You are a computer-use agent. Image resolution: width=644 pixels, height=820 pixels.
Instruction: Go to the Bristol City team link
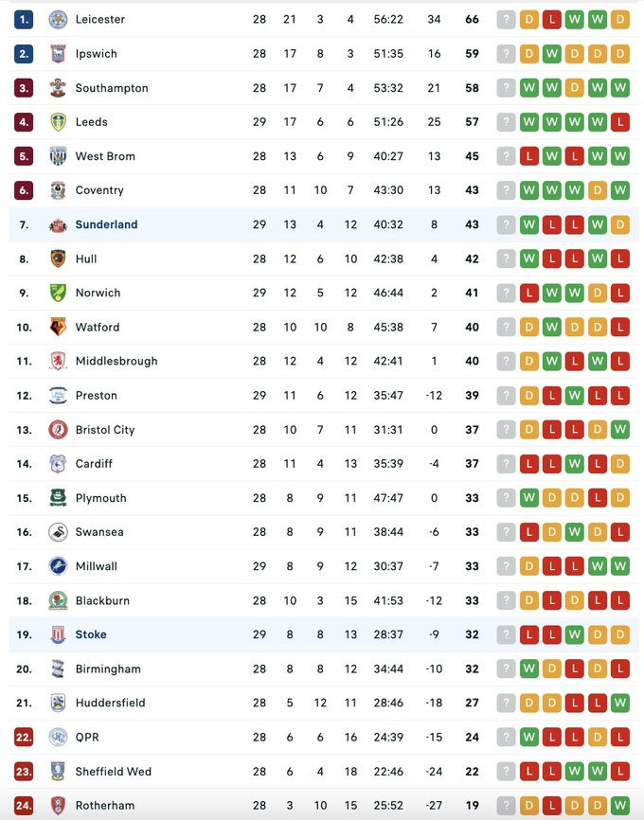pyautogui.click(x=105, y=430)
